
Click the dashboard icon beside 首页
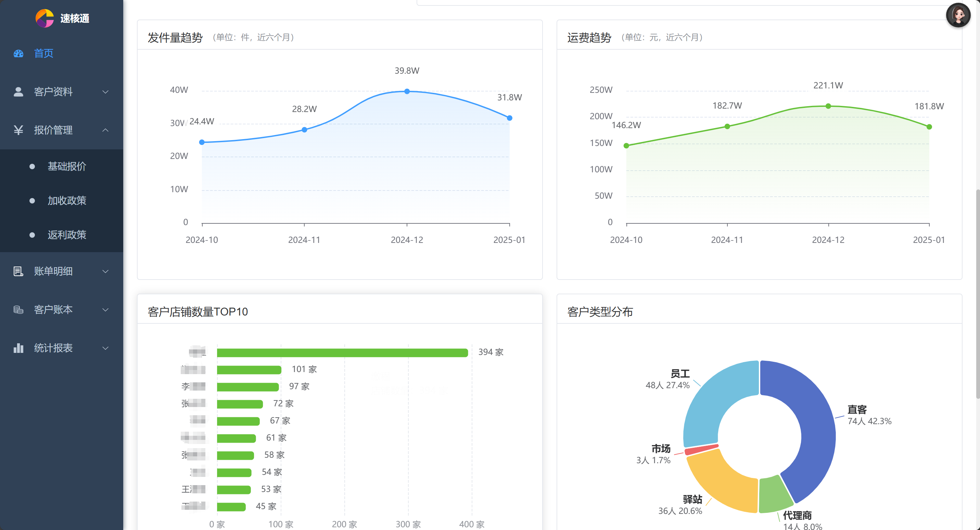coord(18,53)
